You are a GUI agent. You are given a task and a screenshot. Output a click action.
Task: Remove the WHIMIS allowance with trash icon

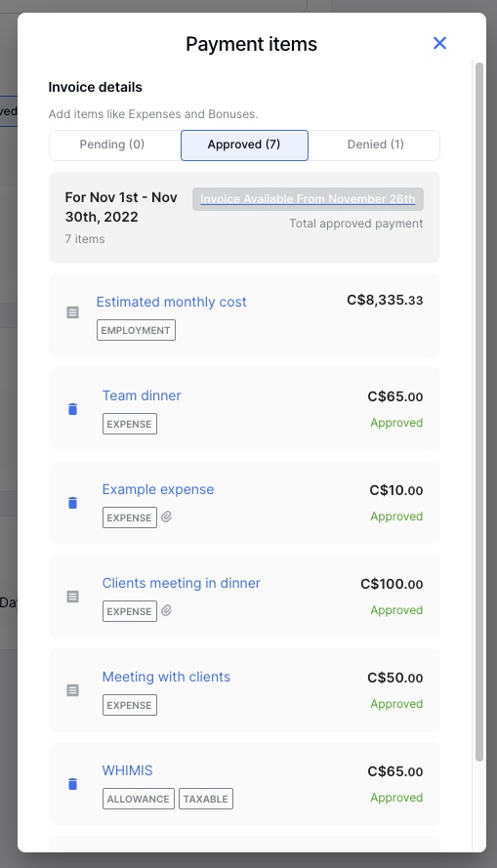point(72,784)
